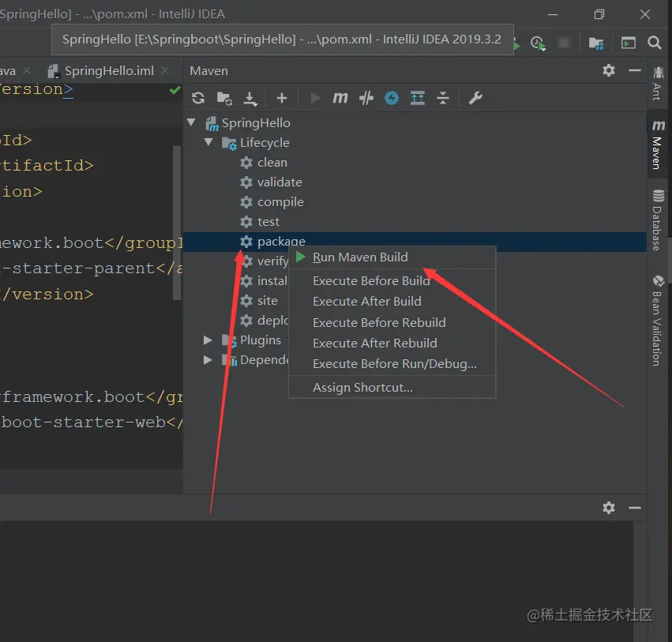The image size is (672, 642).
Task: Click Run Anything toolbar icon
Action: click(x=629, y=43)
